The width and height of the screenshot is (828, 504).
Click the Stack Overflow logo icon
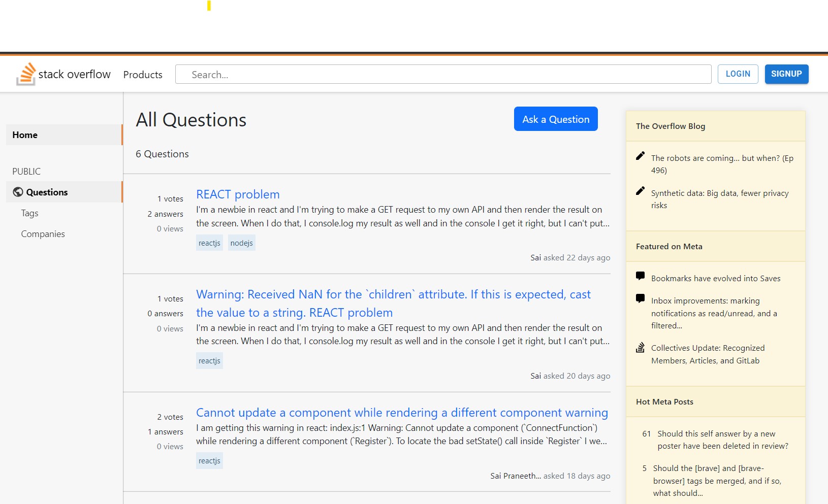pyautogui.click(x=26, y=74)
